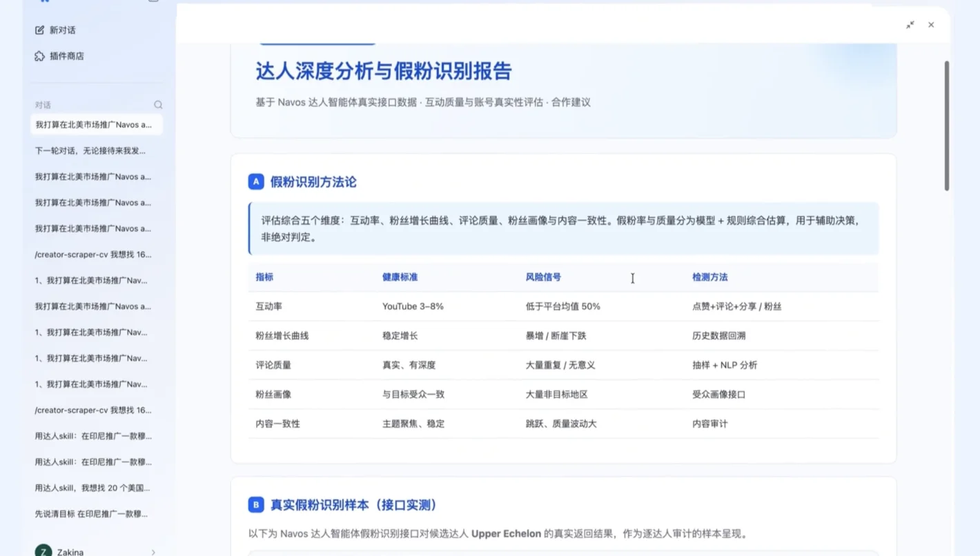Viewport: 980px width, 556px height.
Task: Click the subtitle starting 基于 Navos 达人智能体
Action: pos(423,102)
